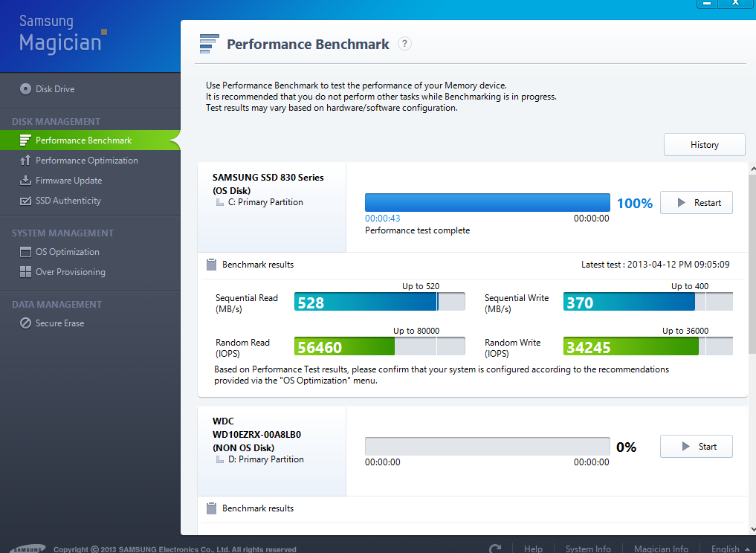Viewport: 756px width, 553px height.
Task: Click the "Sequential Read (MB/s)" label
Action: click(247, 303)
